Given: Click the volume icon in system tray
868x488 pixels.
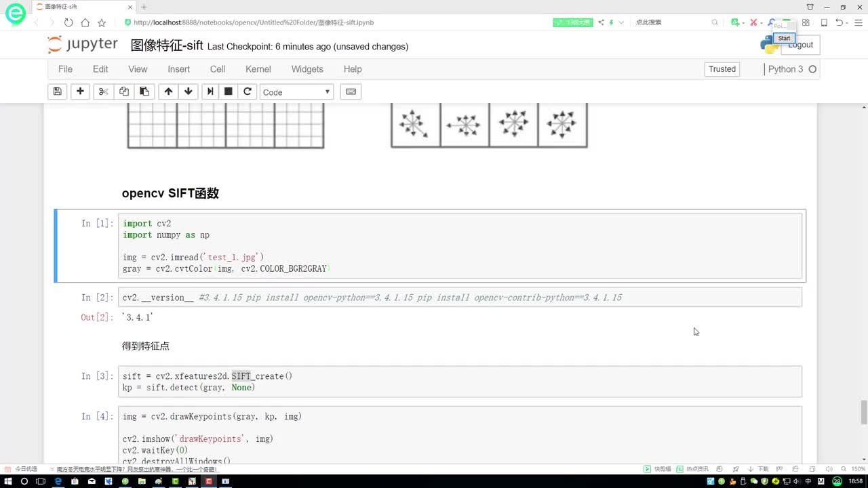Looking at the screenshot, I should [x=798, y=481].
